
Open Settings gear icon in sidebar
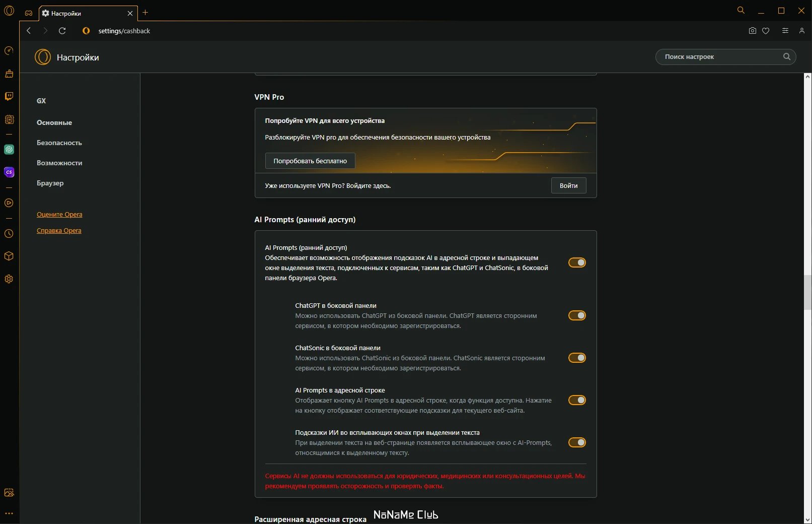[9, 279]
